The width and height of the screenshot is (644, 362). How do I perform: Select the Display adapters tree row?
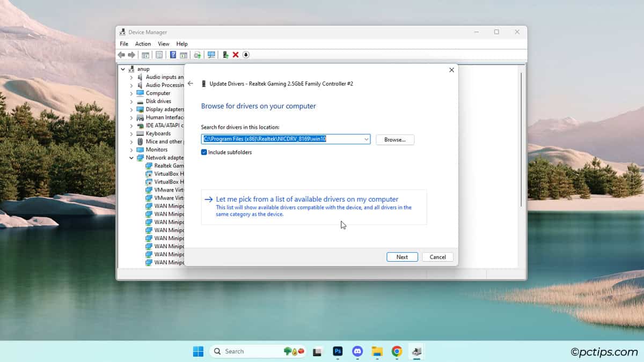click(x=160, y=109)
